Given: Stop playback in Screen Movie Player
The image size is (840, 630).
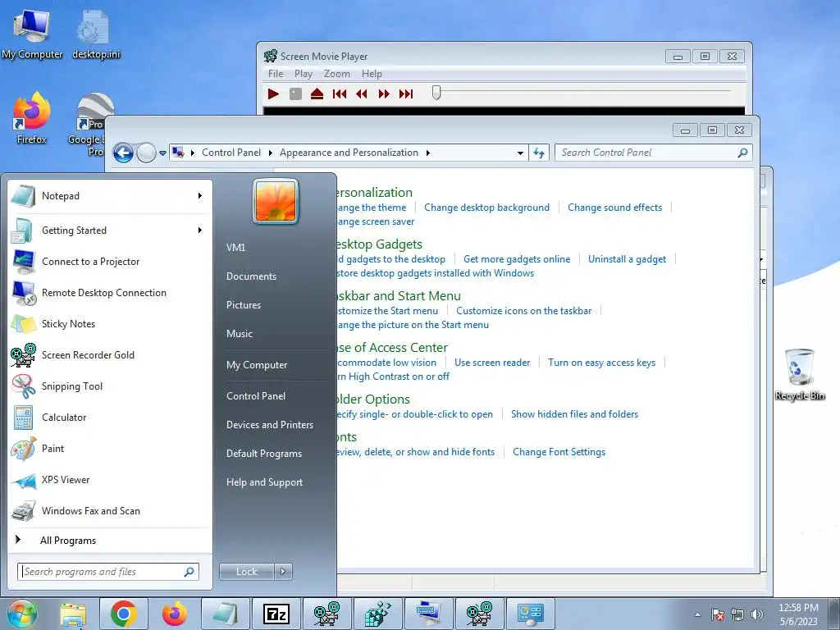Looking at the screenshot, I should click(295, 94).
